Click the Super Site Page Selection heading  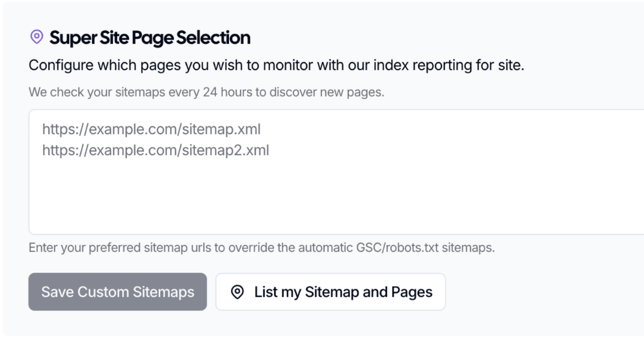coord(150,38)
